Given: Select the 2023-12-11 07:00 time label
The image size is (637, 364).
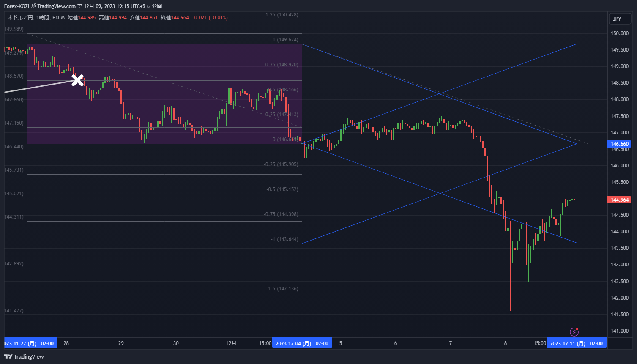Looking at the screenshot, I should point(576,343).
